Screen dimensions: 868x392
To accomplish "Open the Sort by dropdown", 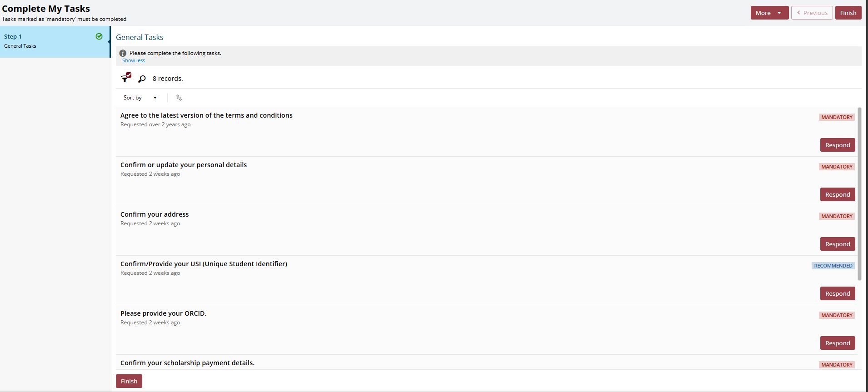I will (x=140, y=98).
